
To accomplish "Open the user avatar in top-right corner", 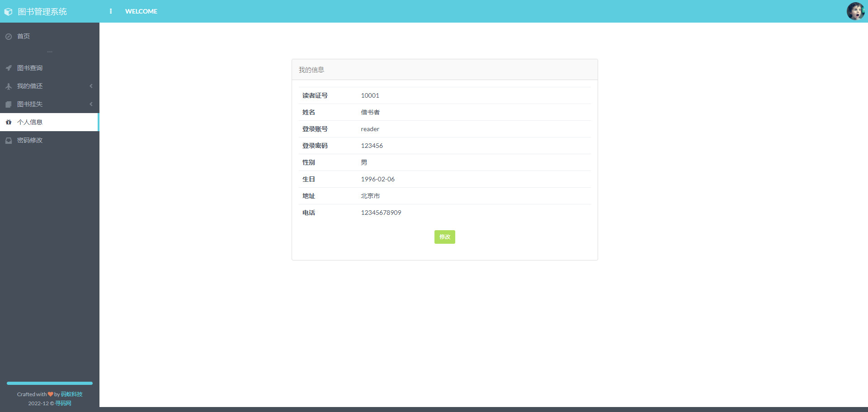I will click(855, 11).
